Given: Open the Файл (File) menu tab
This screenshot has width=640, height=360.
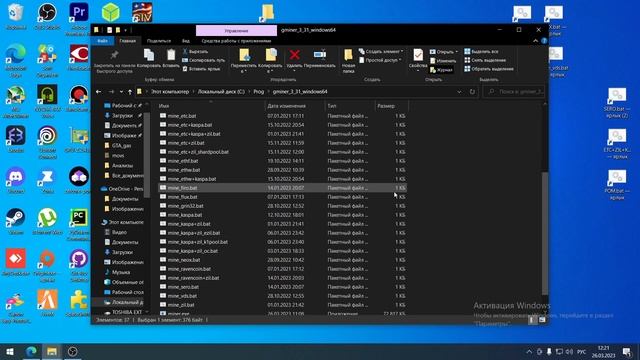Looking at the screenshot, I should (102, 41).
